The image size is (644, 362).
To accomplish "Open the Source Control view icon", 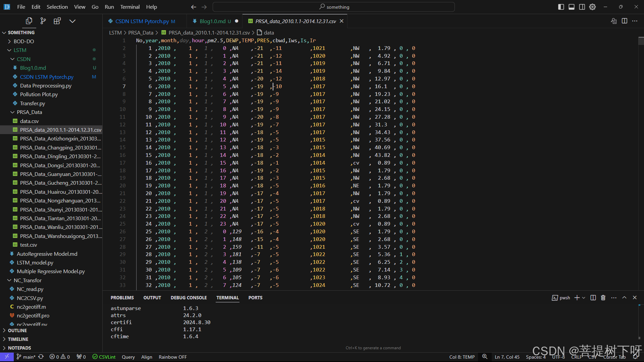I will pyautogui.click(x=43, y=21).
